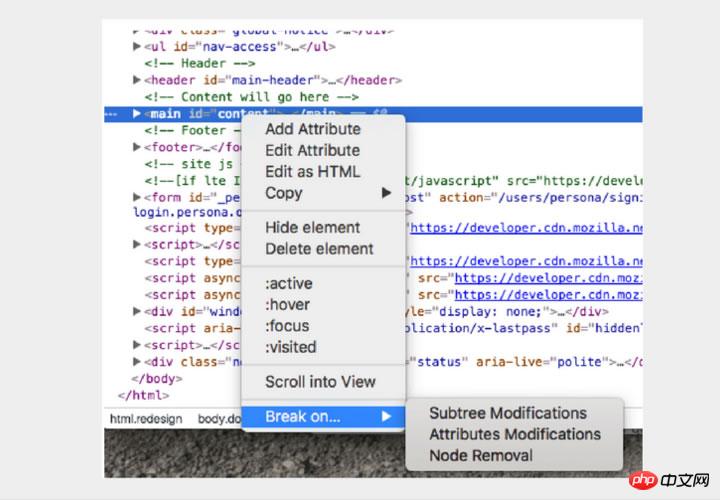This screenshot has height=500, width=720.
Task: Select the script aria- row
Action: 192,328
